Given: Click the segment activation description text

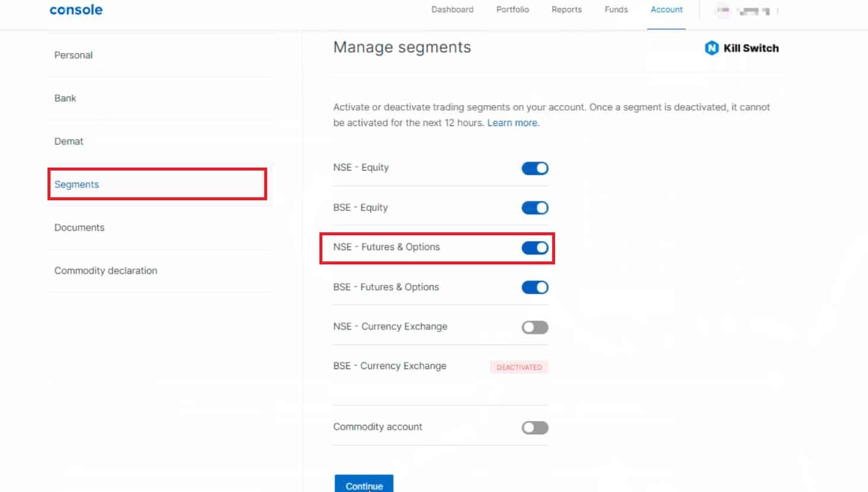Looking at the screenshot, I should tap(552, 115).
